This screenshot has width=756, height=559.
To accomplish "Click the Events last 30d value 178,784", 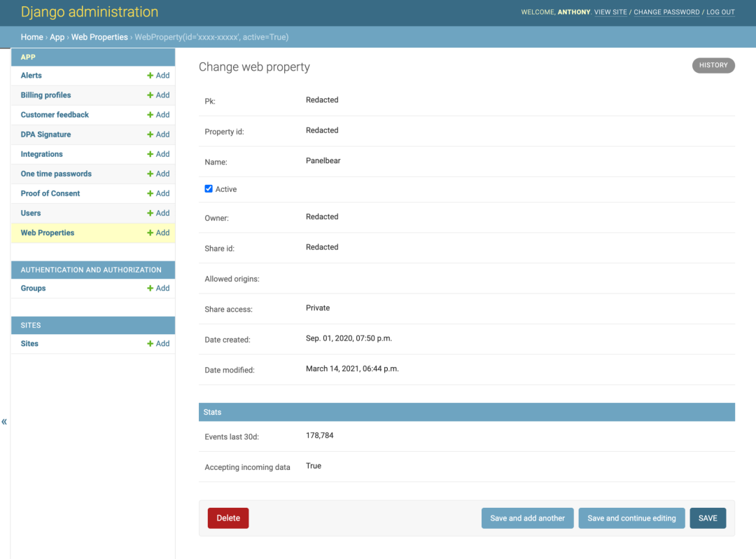I will click(320, 435).
